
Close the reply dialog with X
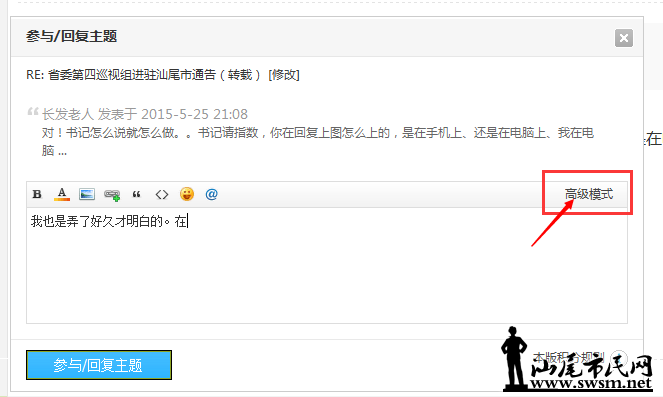(624, 38)
